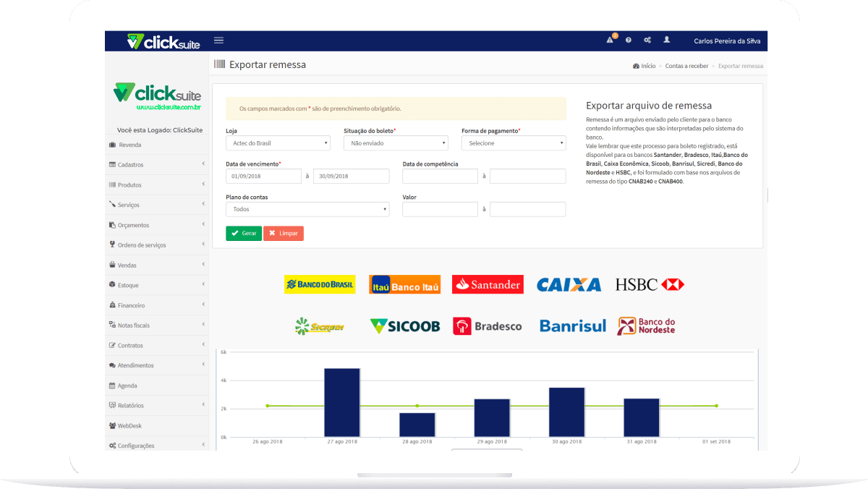Viewport: 868px width, 489px height.
Task: Click the user profile icon in top bar
Action: click(x=667, y=40)
